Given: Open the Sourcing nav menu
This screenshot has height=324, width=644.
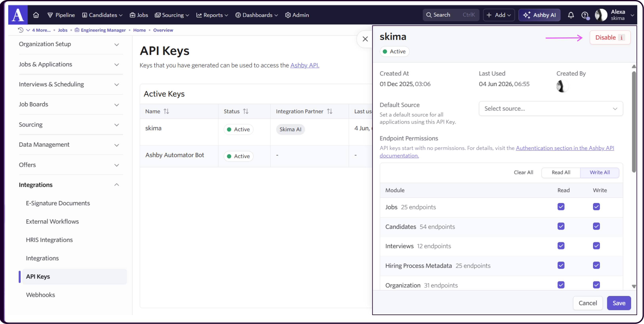Looking at the screenshot, I should point(172,15).
